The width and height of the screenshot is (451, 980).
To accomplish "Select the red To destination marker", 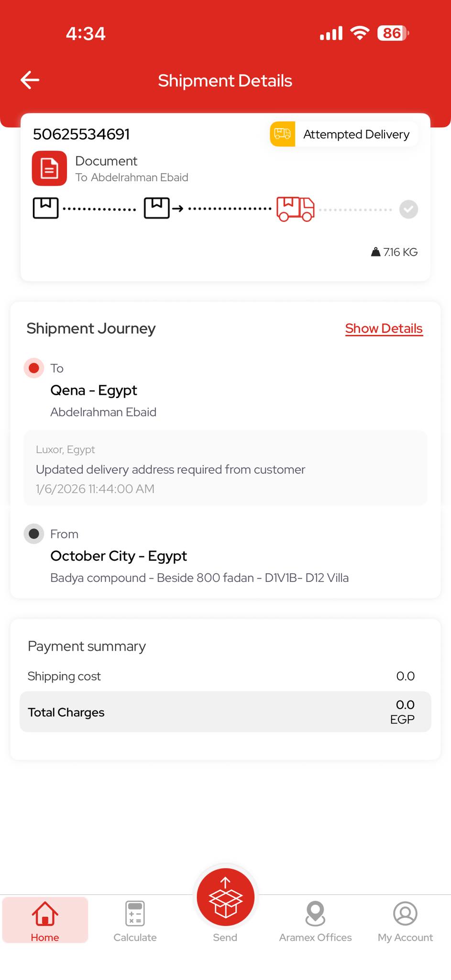I will pos(33,368).
